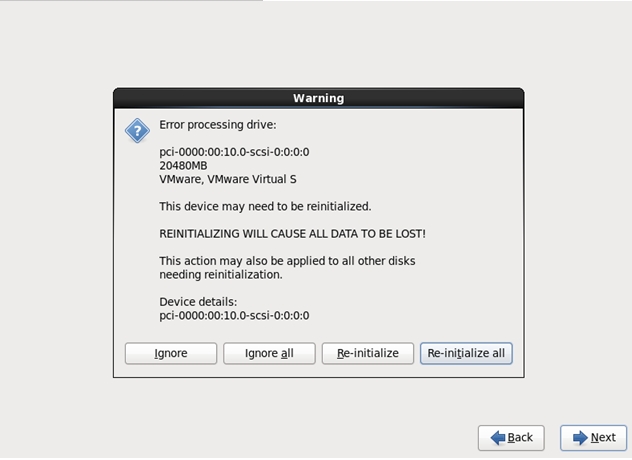Click 'This device may need to be reinitialized.'
This screenshot has height=460, width=632.
pos(265,206)
